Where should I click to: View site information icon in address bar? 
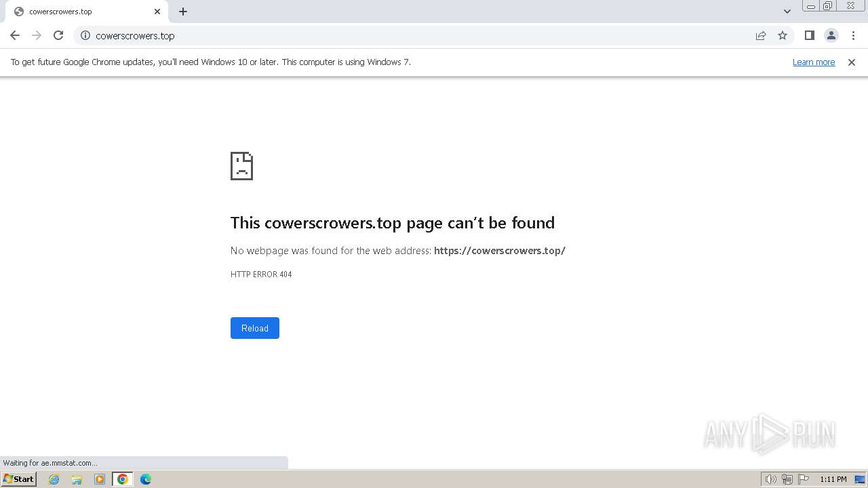click(85, 35)
